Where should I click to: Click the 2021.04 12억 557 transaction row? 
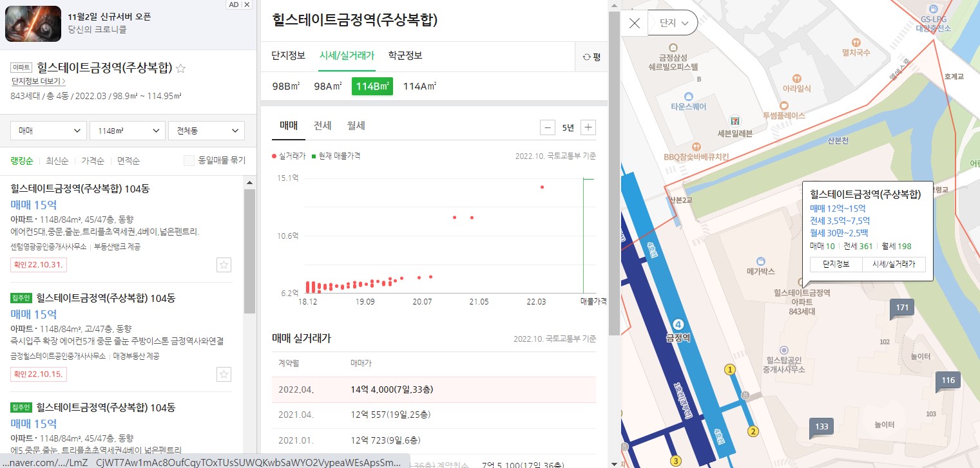tap(434, 415)
